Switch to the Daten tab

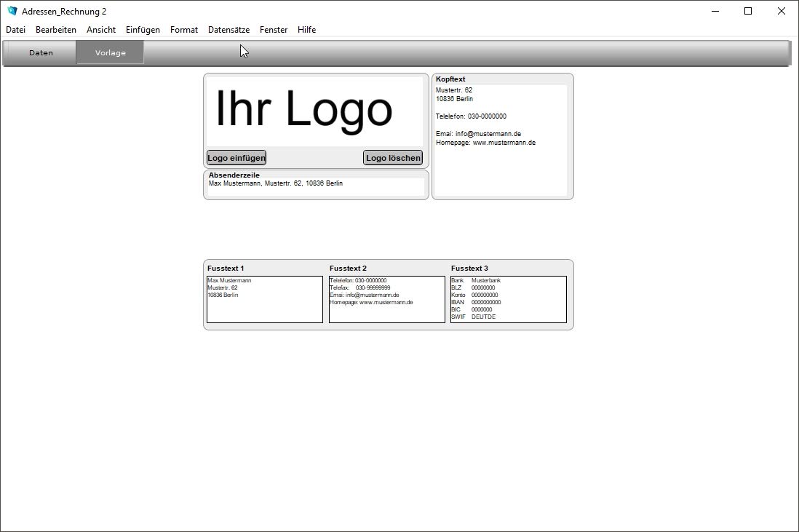click(41, 52)
